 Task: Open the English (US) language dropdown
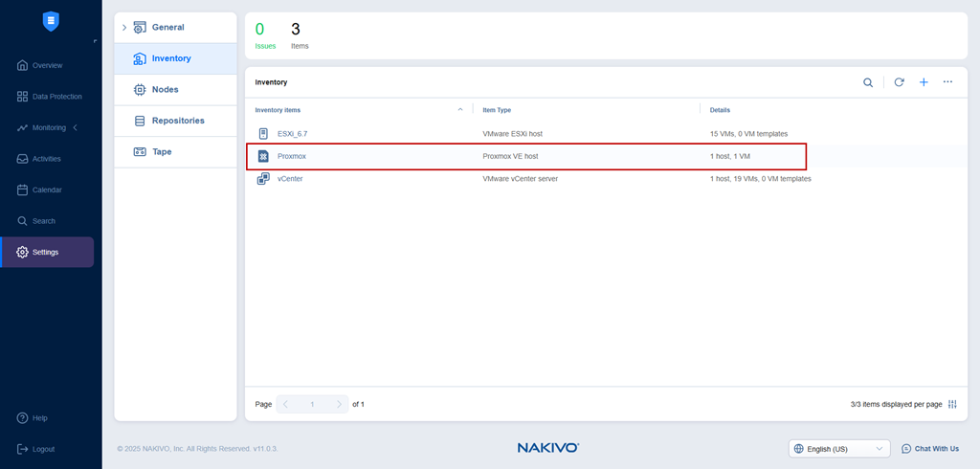[839, 449]
